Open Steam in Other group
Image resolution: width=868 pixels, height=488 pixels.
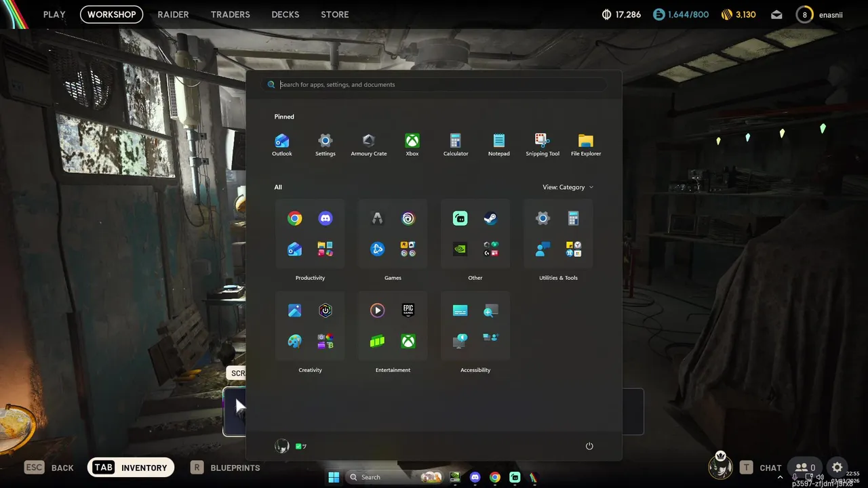(x=491, y=218)
